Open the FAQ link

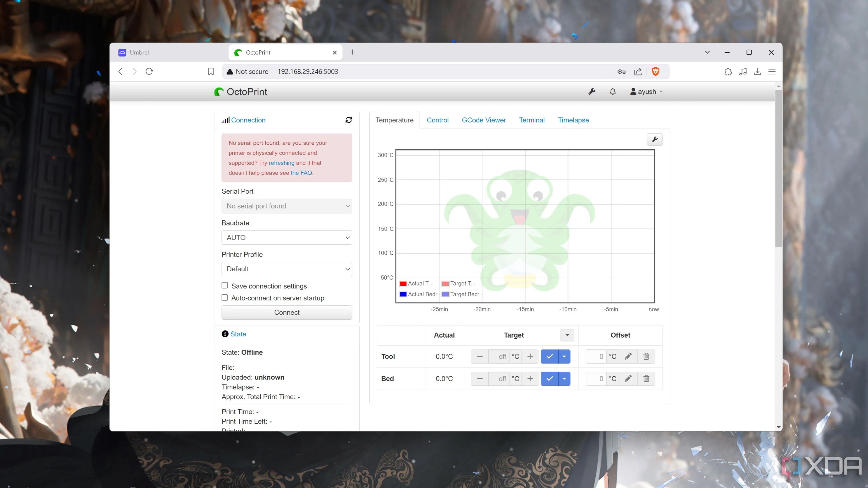(301, 173)
